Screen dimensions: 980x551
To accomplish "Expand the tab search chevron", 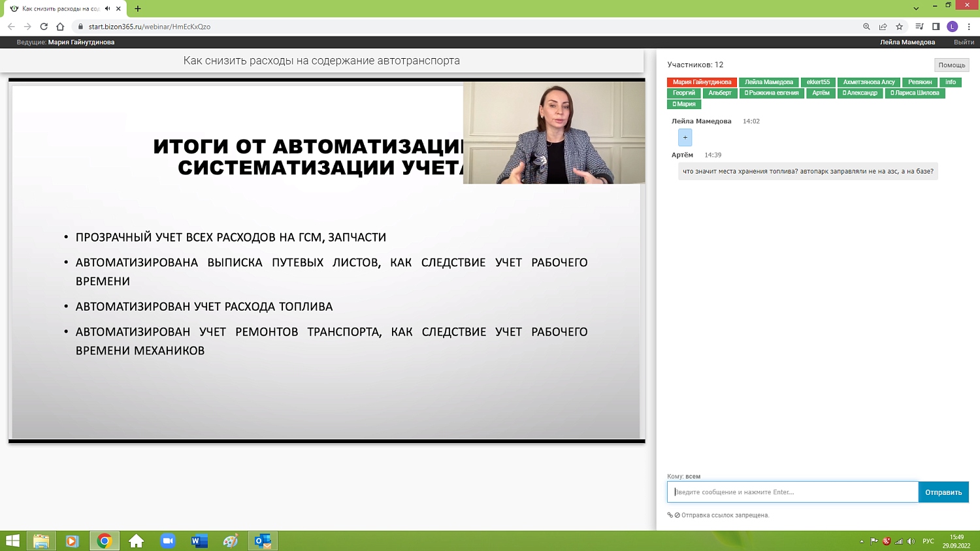I will pyautogui.click(x=916, y=8).
